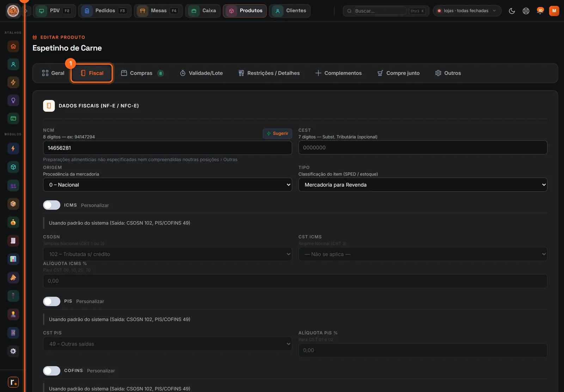The image size is (564, 392).
Task: Open the money bag module icon
Action: [x=13, y=222]
